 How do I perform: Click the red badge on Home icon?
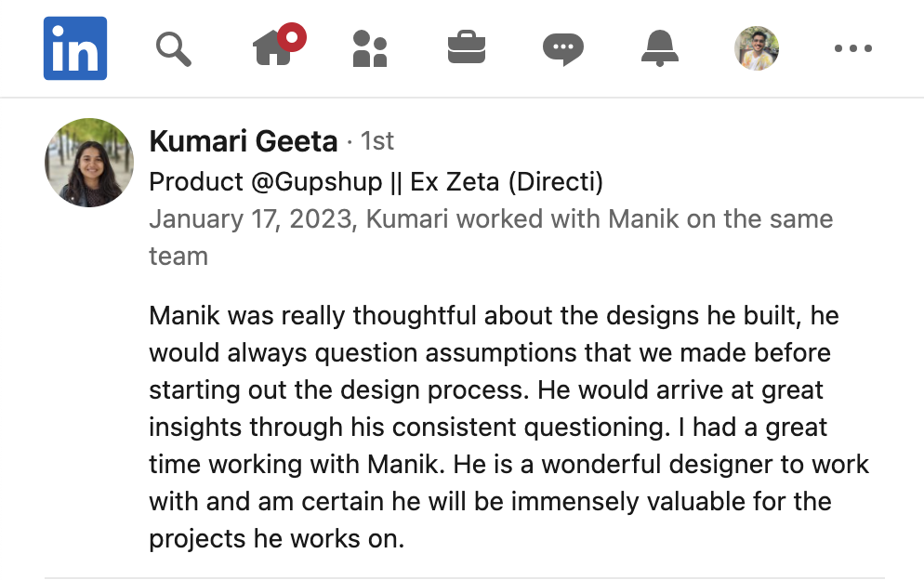tap(292, 38)
